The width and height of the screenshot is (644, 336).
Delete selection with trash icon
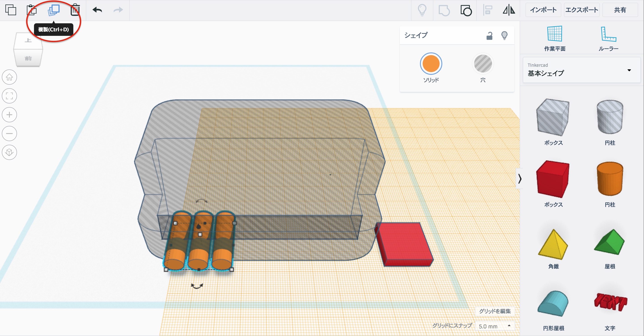(75, 10)
